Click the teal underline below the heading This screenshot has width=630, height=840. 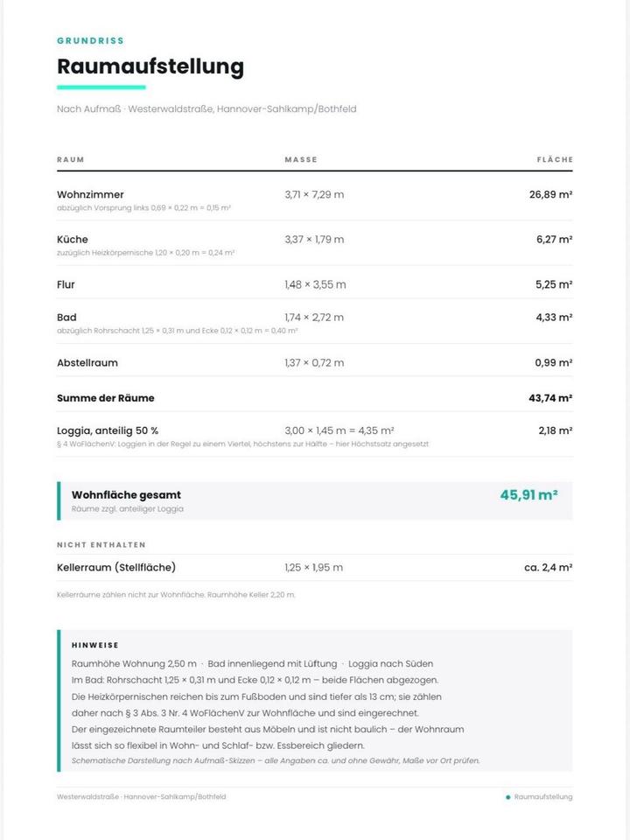[x=101, y=87]
